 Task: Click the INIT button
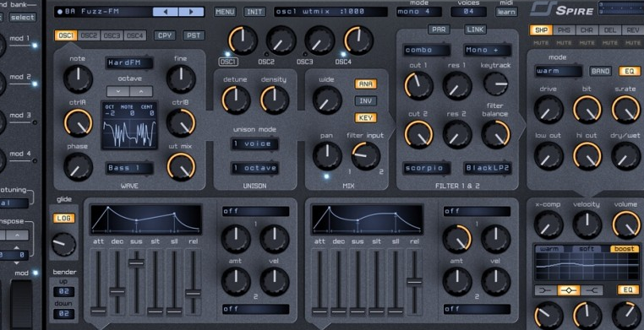pos(254,12)
